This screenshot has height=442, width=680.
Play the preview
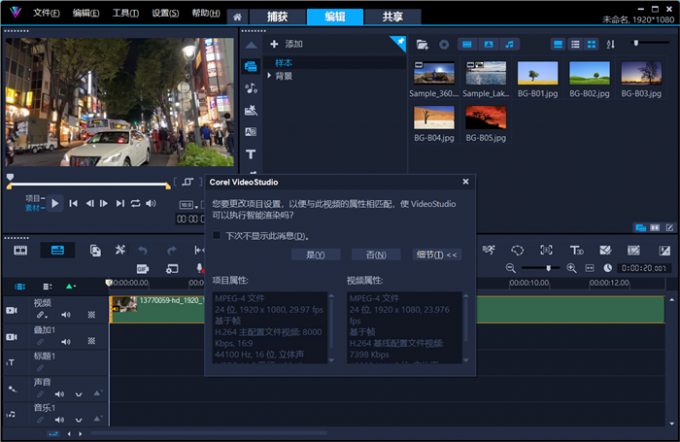click(55, 203)
